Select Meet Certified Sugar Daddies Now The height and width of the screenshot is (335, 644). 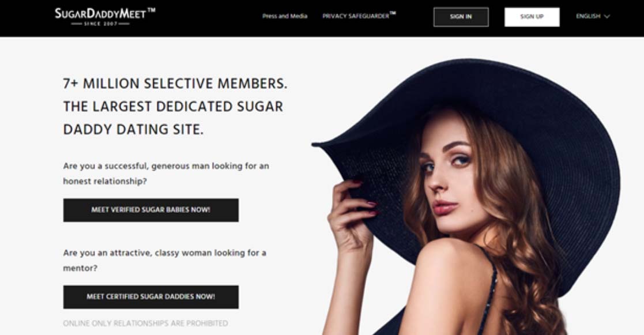pyautogui.click(x=150, y=297)
